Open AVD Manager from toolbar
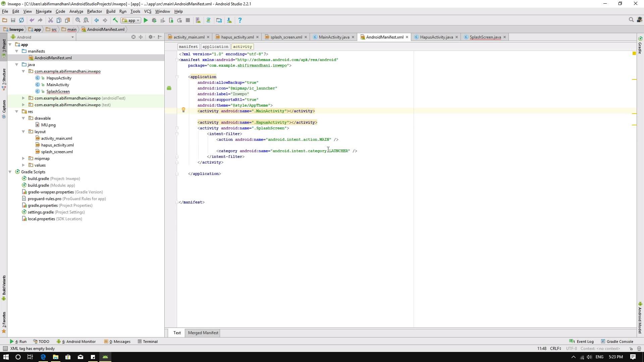The height and width of the screenshot is (362, 644). (198, 20)
